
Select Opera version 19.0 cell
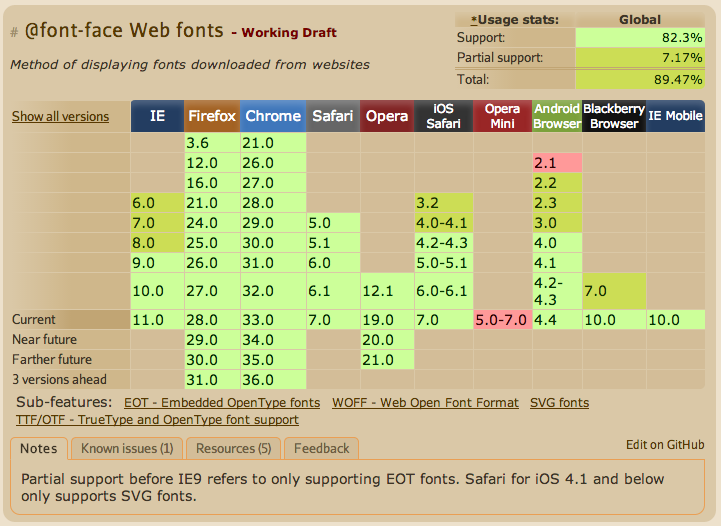point(387,320)
